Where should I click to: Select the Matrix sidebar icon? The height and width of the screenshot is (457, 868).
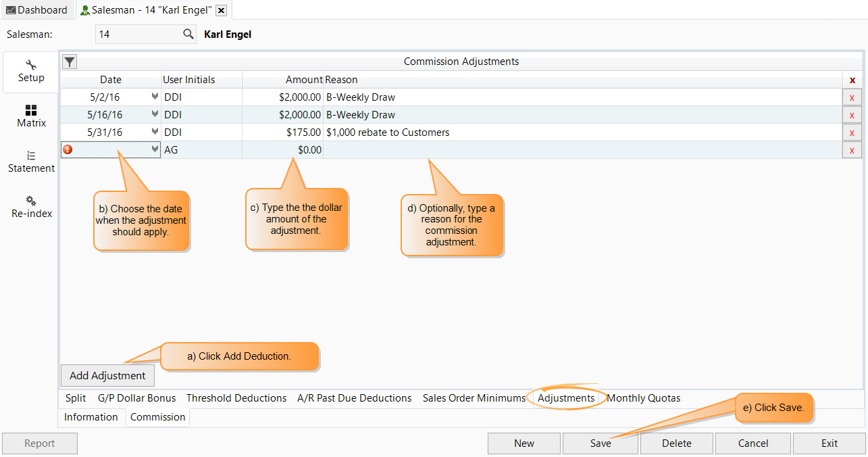point(30,110)
